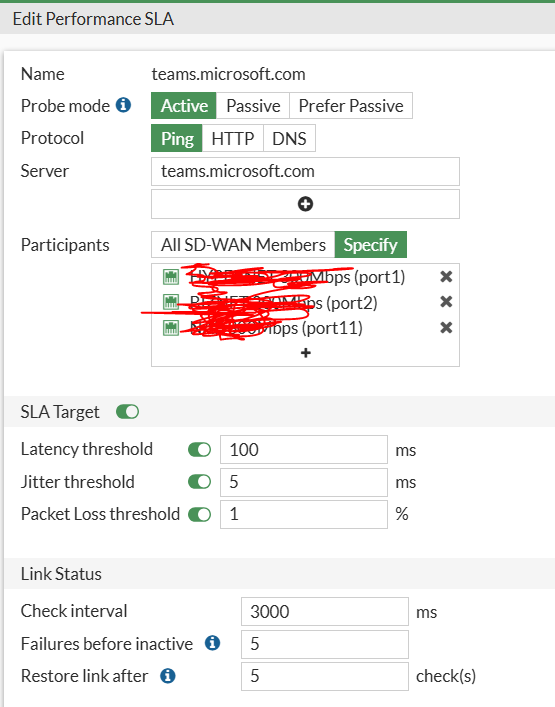Add a participant with the plus sign

pyautogui.click(x=306, y=353)
